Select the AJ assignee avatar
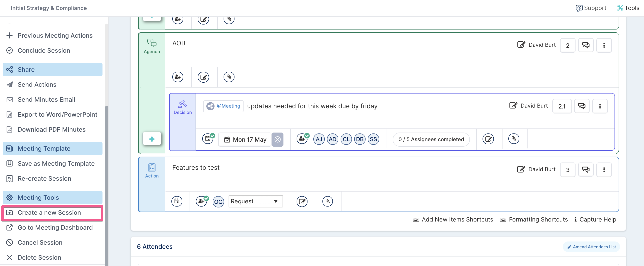This screenshot has width=644, height=266. click(319, 139)
